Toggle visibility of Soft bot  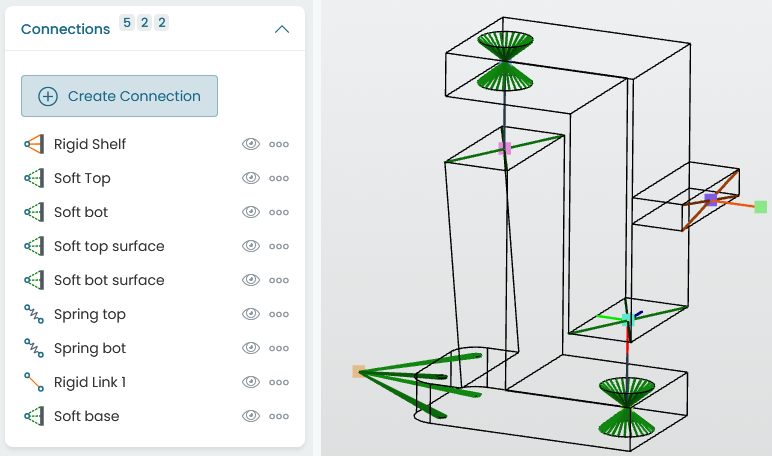[x=251, y=212]
